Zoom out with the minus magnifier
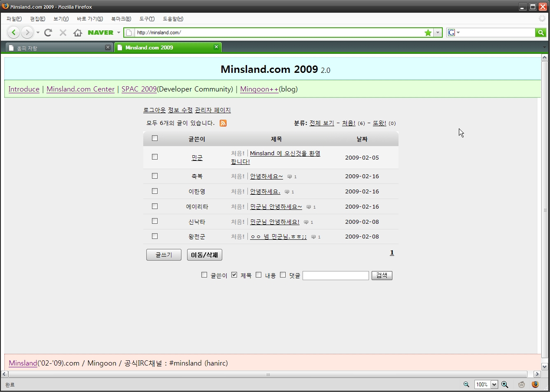The width and height of the screenshot is (550, 392). tap(466, 384)
